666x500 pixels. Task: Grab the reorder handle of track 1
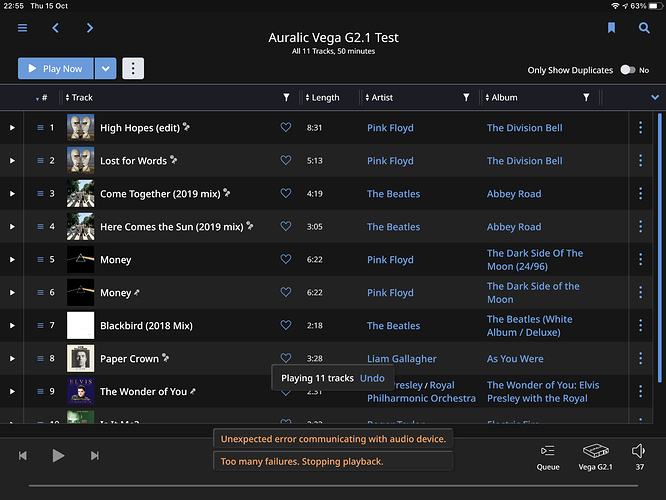click(40, 127)
